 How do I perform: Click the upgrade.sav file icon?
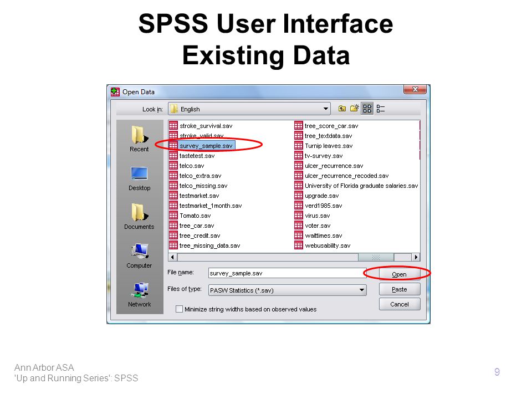[299, 196]
